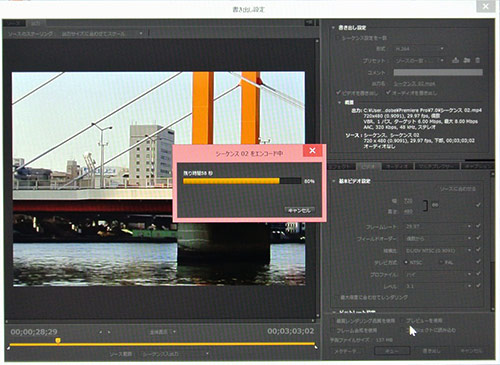The image size is (500, 365).
Task: Click the Match Source button
Action: pos(457,189)
